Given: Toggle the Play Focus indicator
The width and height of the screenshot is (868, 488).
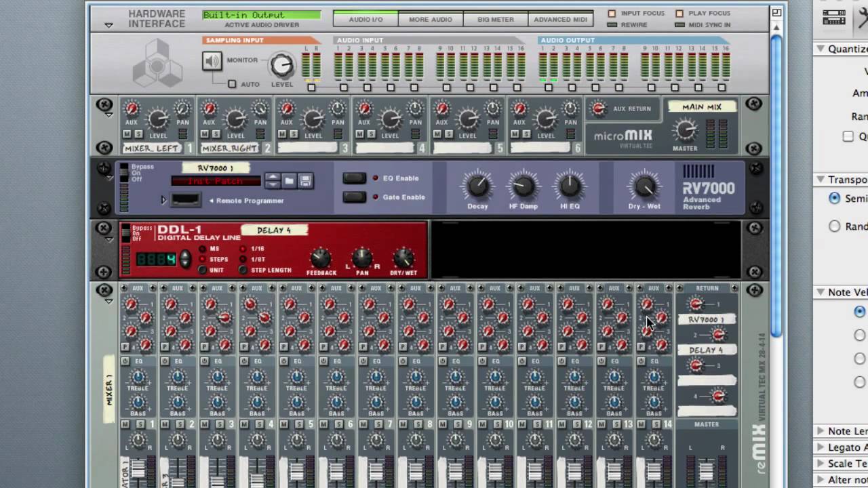Looking at the screenshot, I should [679, 13].
